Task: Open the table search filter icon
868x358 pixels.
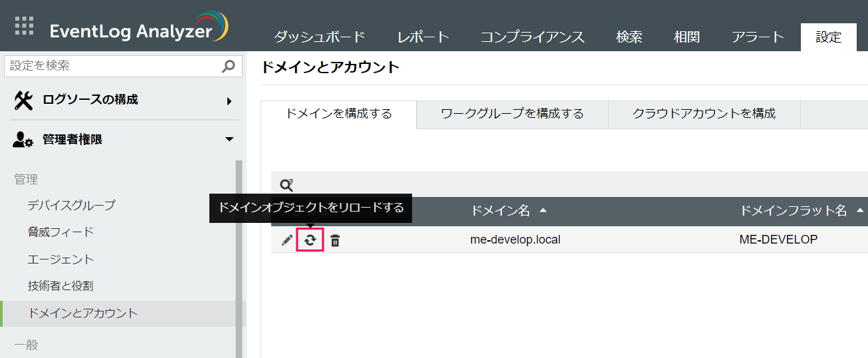Action: (286, 184)
